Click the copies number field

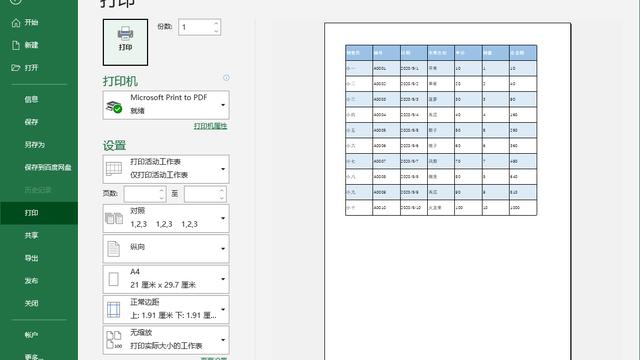tap(196, 27)
